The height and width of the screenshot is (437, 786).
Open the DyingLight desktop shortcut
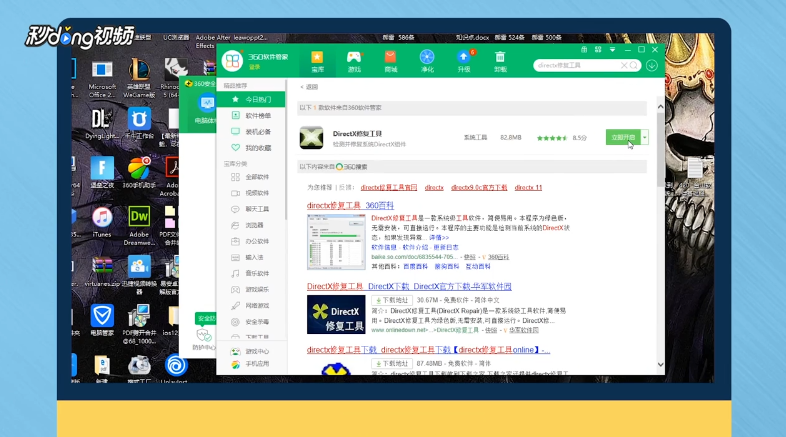(x=102, y=124)
